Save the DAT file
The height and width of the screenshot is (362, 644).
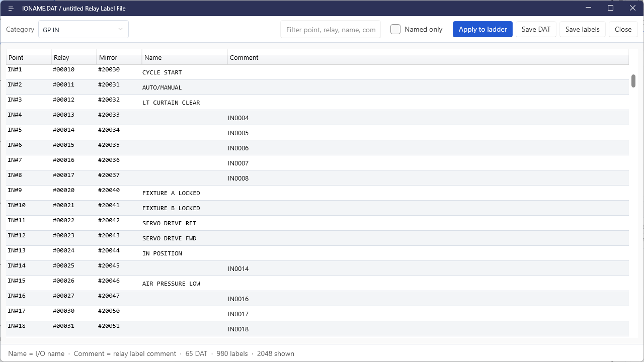click(536, 29)
